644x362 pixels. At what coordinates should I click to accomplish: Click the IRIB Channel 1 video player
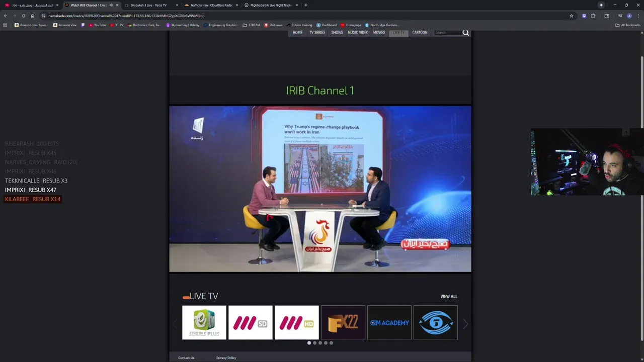coord(320,189)
